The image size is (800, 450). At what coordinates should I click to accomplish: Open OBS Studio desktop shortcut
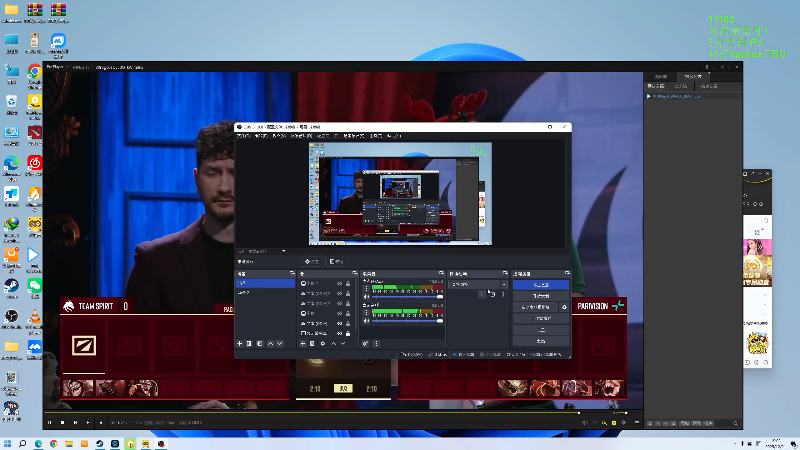pyautogui.click(x=11, y=319)
